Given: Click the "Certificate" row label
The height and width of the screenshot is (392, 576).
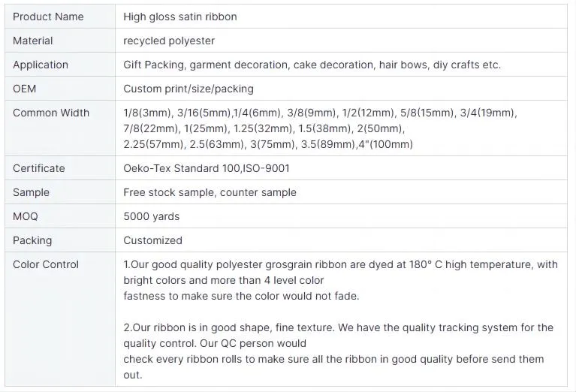Looking at the screenshot, I should [x=39, y=168].
